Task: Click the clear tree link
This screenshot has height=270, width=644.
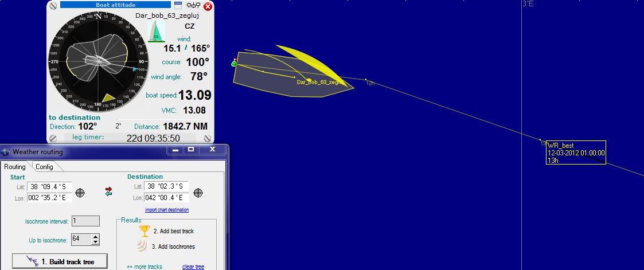Action: pos(193,267)
